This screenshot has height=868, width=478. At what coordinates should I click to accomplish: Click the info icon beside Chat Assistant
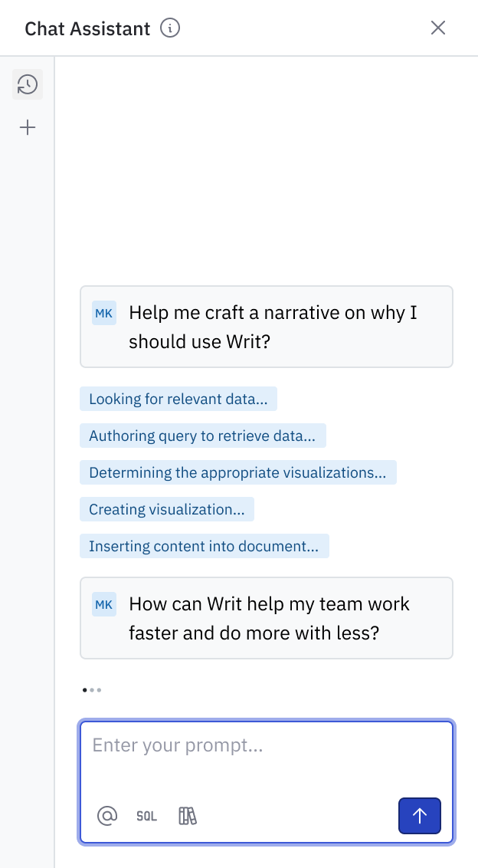tap(170, 28)
